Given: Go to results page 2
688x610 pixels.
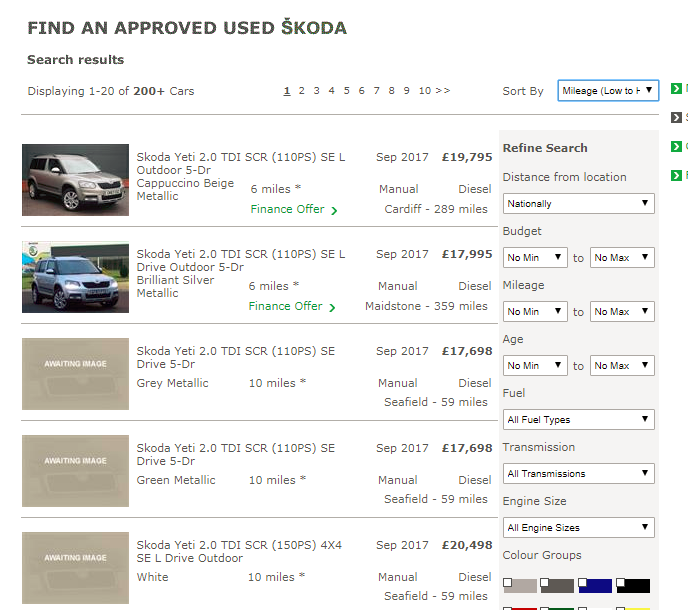Looking at the screenshot, I should pyautogui.click(x=301, y=90).
